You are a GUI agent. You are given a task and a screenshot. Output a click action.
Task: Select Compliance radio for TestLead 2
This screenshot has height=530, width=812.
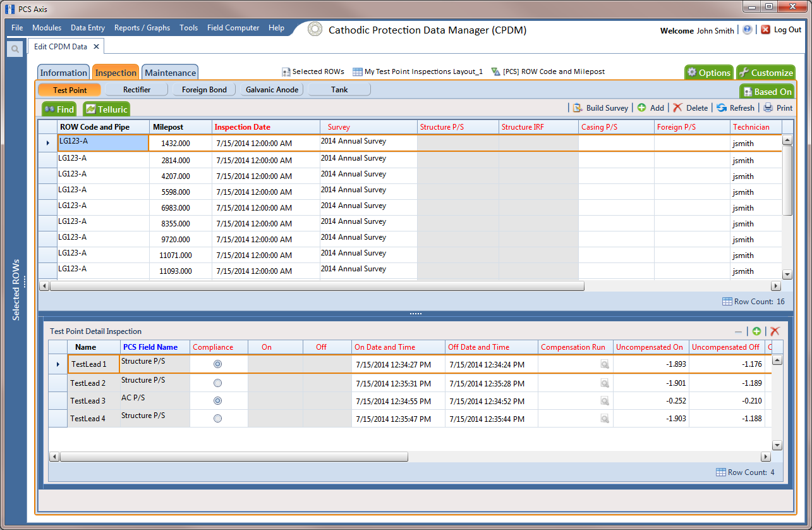click(x=218, y=383)
